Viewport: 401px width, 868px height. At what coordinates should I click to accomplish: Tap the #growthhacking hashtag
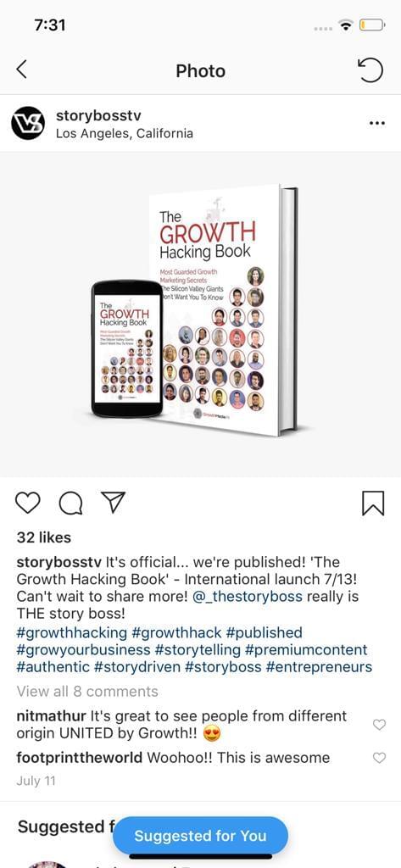(x=71, y=632)
